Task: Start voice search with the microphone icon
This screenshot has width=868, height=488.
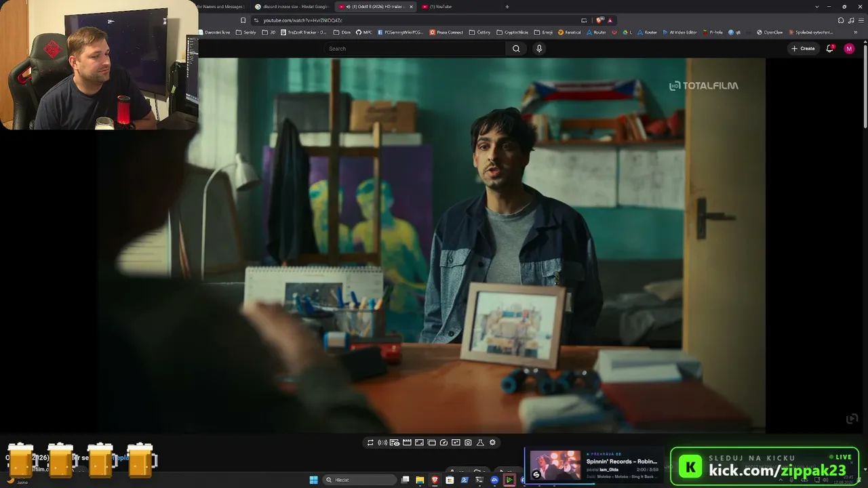Action: (x=539, y=49)
